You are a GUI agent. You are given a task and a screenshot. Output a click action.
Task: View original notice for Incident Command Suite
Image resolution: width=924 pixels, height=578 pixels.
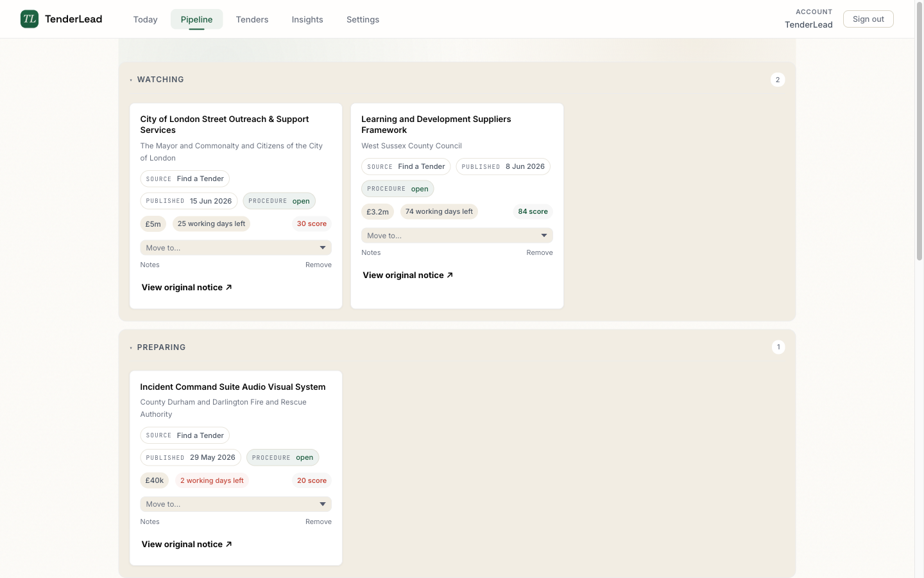(187, 544)
